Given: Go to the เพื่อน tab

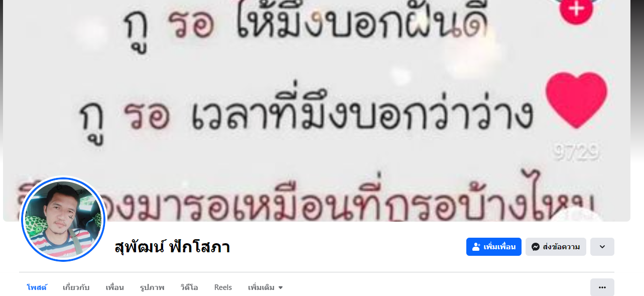Looking at the screenshot, I should coord(114,287).
